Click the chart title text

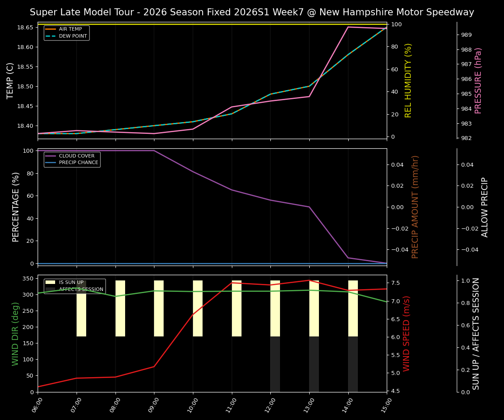click(x=252, y=12)
